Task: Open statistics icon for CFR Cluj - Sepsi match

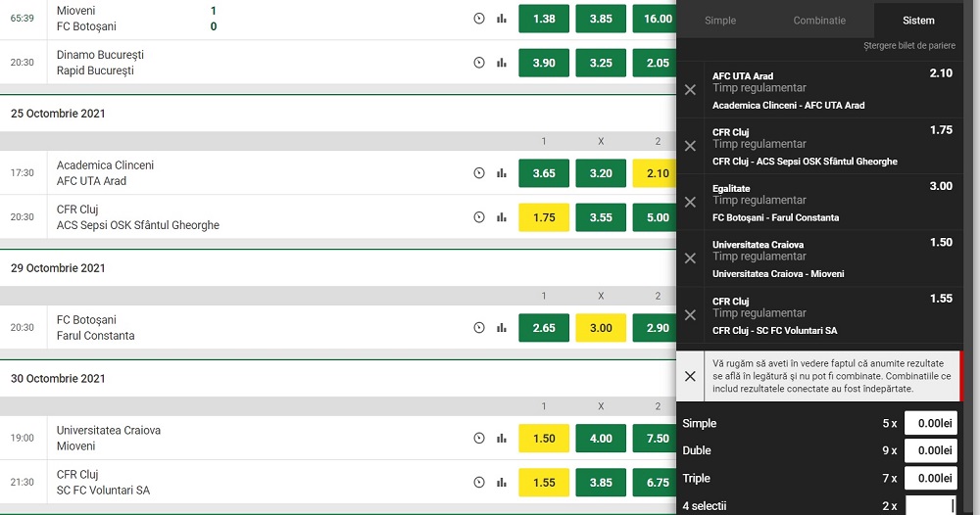Action: click(x=502, y=217)
